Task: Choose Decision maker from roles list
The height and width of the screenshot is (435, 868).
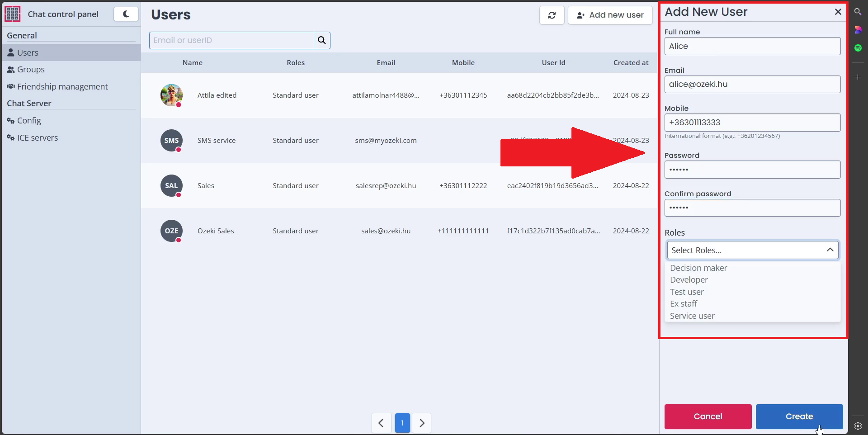Action: (698, 268)
